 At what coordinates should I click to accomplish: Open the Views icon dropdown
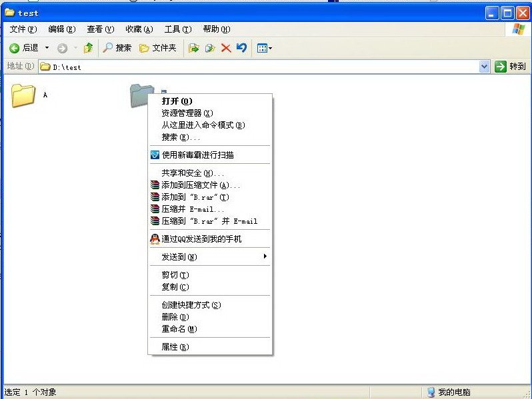[x=264, y=48]
